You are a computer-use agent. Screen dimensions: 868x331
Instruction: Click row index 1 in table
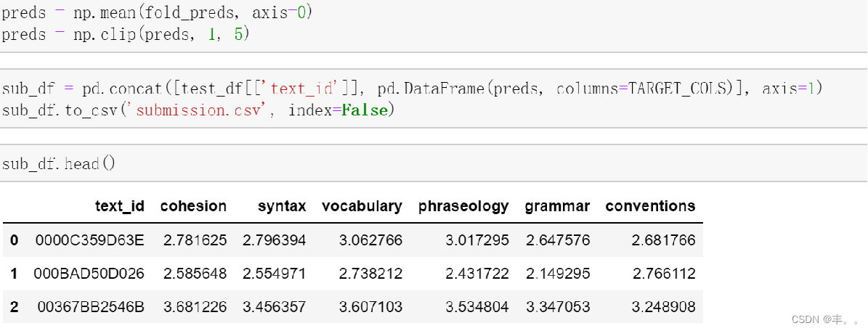(x=15, y=274)
